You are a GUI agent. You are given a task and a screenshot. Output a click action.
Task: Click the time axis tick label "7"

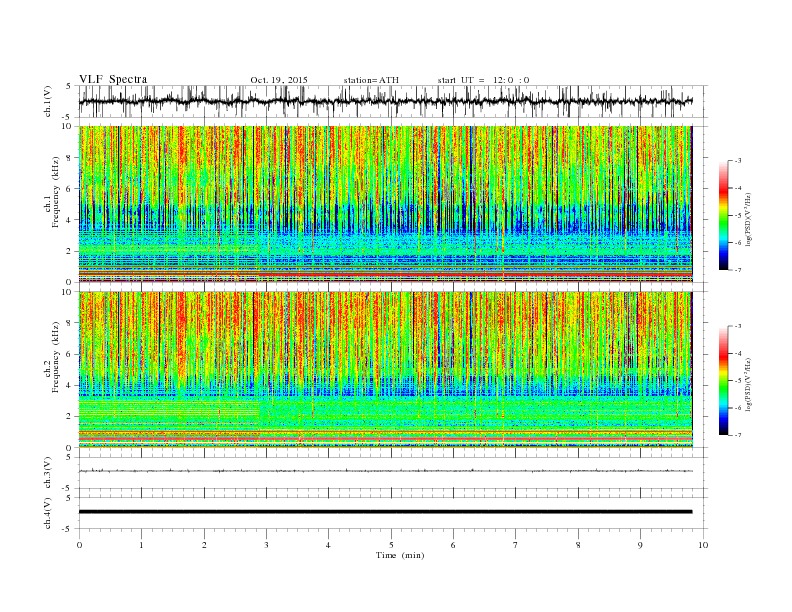(516, 545)
